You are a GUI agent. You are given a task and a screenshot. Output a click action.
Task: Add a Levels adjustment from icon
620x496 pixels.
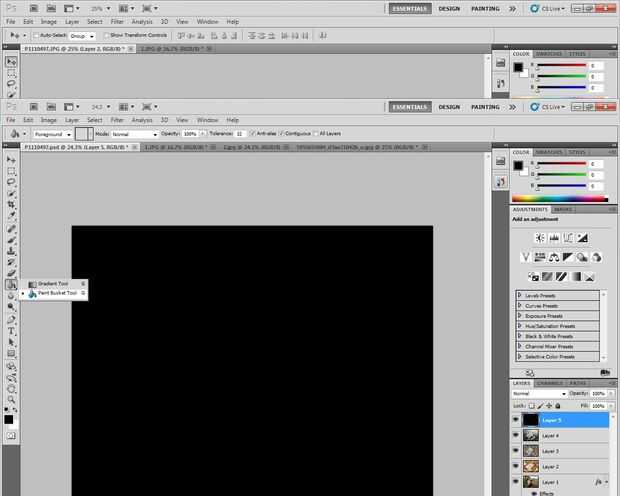tap(554, 238)
